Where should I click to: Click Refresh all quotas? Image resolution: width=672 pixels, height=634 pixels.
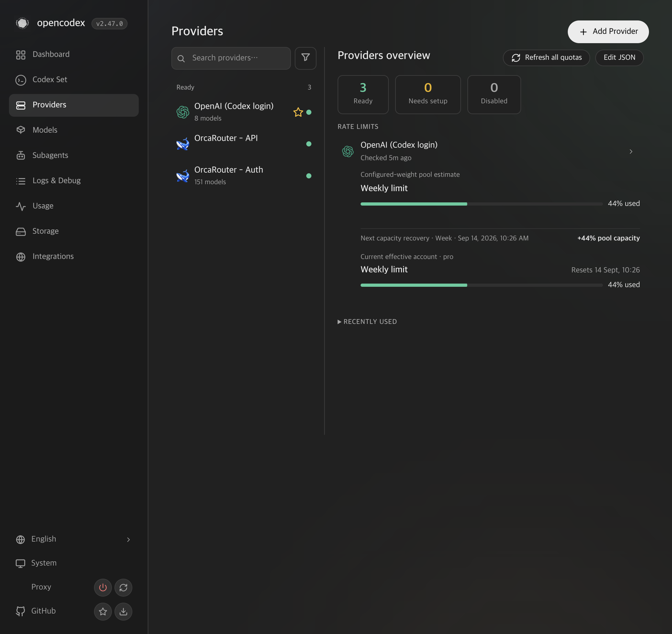click(x=546, y=58)
